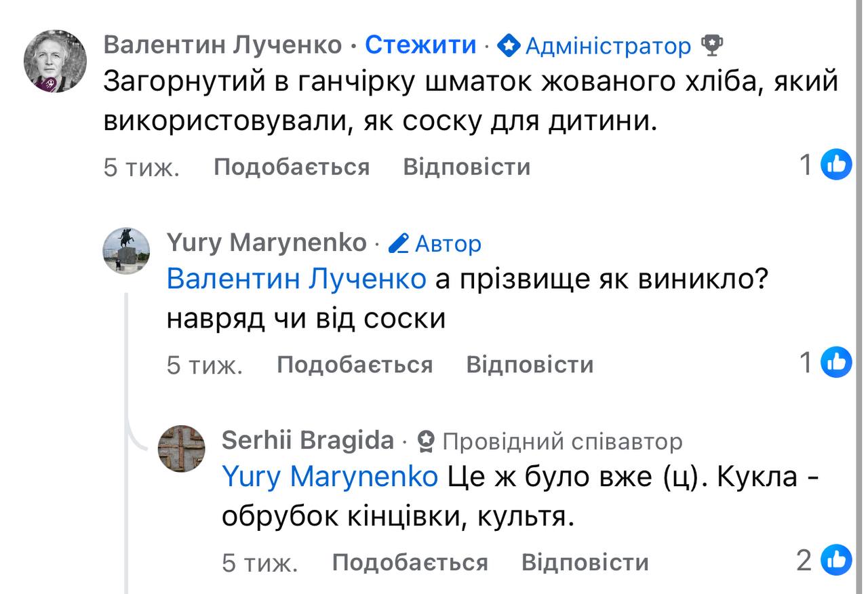Click the Адміністратор badge icon
868x594 pixels.
(509, 46)
